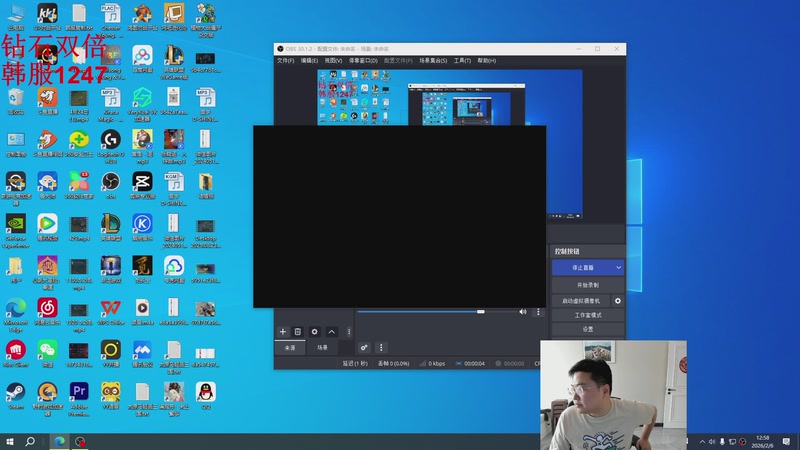Open the This PC desktop icon
Image resolution: width=800 pixels, height=450 pixels.
16,18
